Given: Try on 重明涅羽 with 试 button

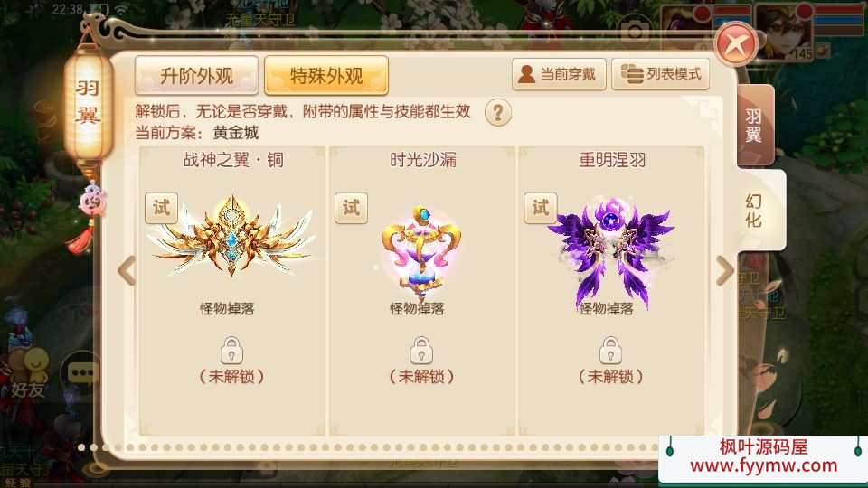Looking at the screenshot, I should pos(541,208).
